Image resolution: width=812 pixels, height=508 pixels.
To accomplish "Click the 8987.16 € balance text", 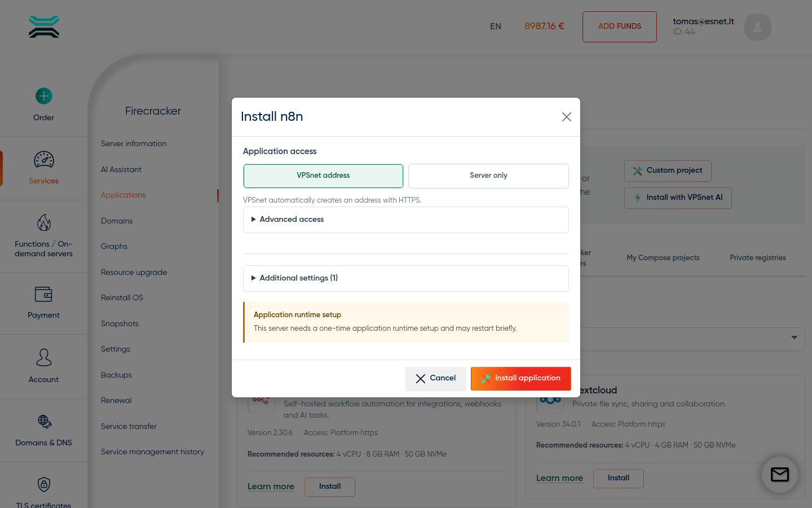I will [544, 27].
